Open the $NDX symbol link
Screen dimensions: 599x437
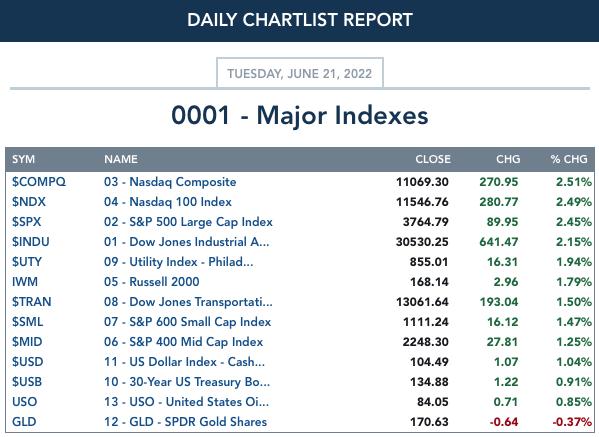coord(29,202)
